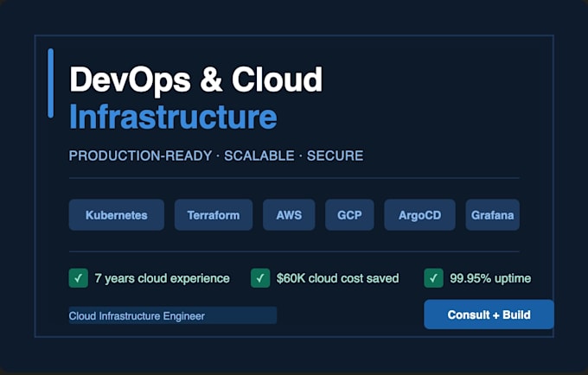This screenshot has height=375, width=588.
Task: Choose the GCP tag
Action: point(349,214)
